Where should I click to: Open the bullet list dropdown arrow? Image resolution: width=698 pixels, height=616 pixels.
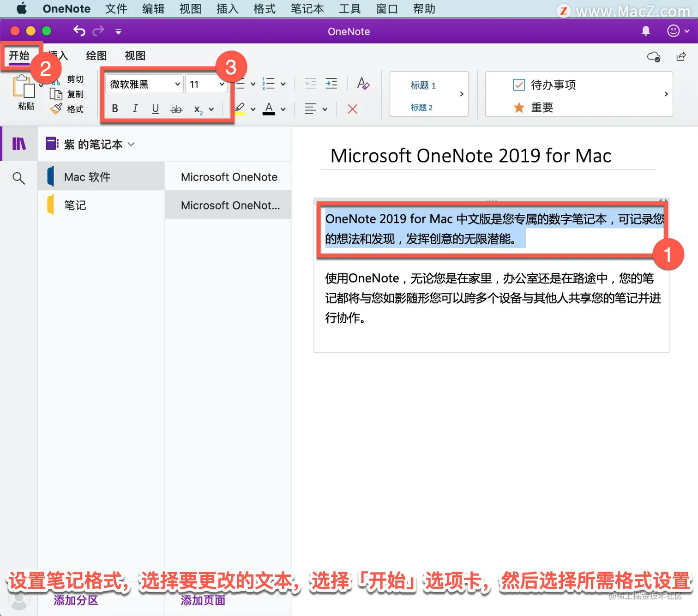pyautogui.click(x=253, y=84)
